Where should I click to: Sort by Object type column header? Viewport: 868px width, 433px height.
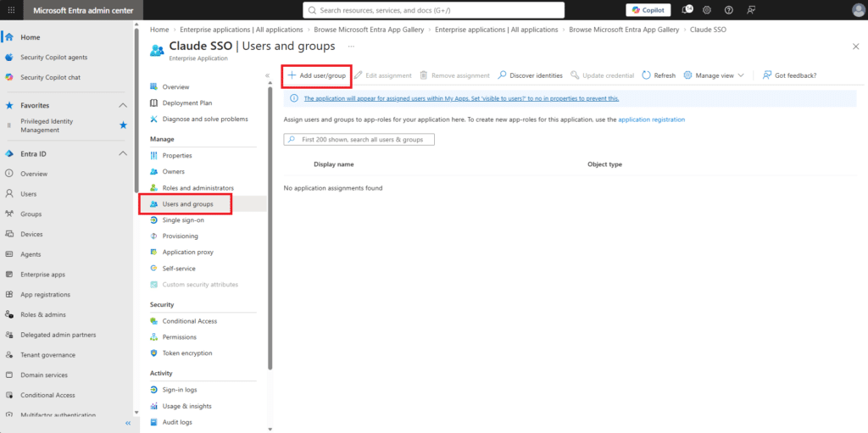[604, 164]
